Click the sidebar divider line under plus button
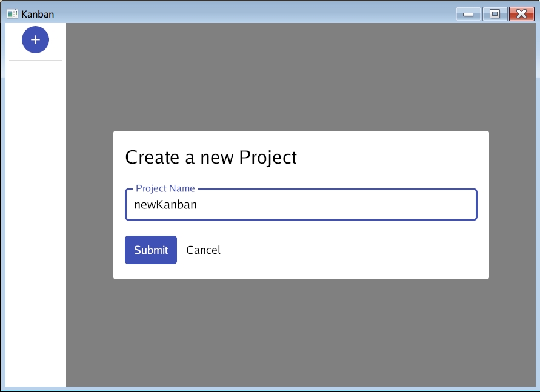 [x=35, y=61]
